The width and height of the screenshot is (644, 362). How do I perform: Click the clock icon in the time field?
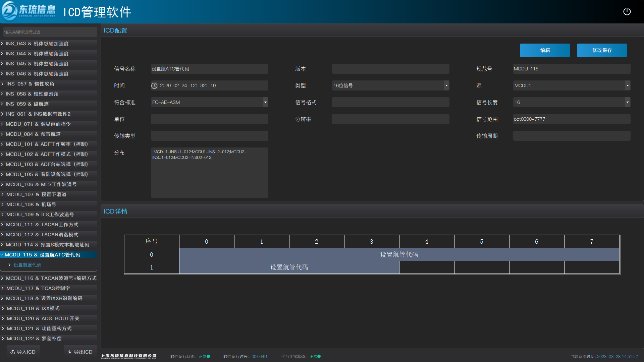(154, 86)
